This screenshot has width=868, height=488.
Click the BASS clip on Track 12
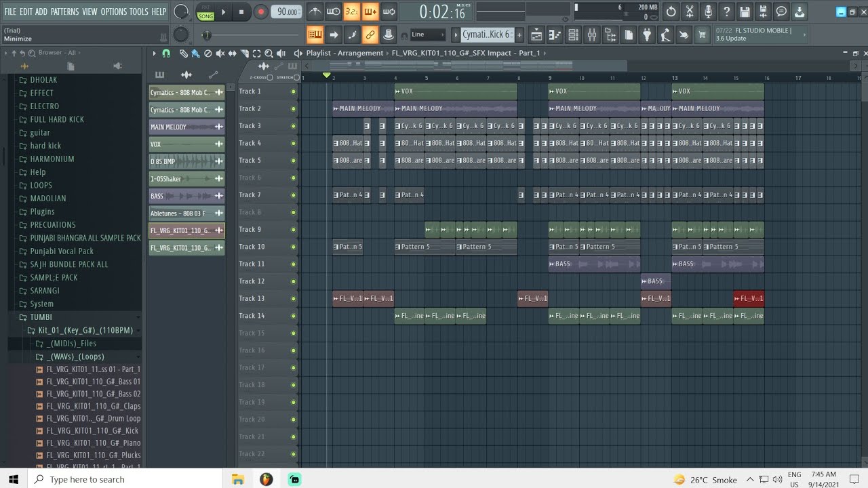(x=656, y=281)
